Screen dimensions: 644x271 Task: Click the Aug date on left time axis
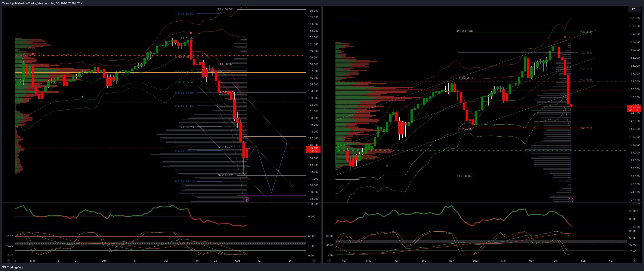tap(237, 261)
